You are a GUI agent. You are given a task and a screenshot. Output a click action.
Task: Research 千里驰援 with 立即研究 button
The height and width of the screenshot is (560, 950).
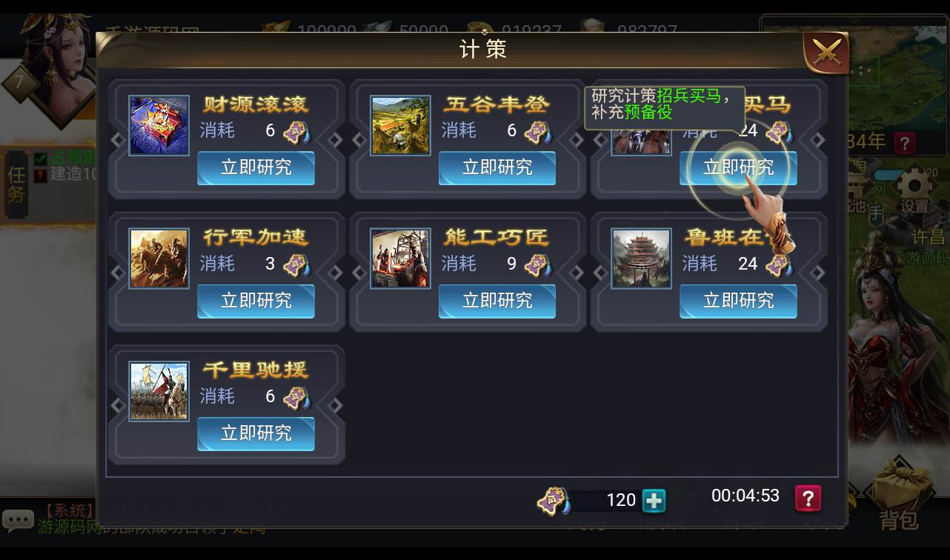256,434
